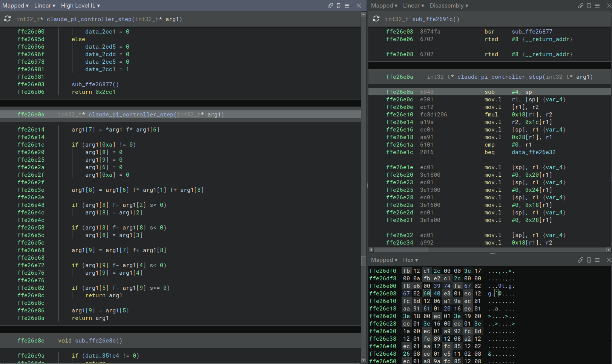This screenshot has width=612, height=364.
Task: Click the highlighted hex byte 60 in the ffe26e08 row
Action: (x=426, y=294)
